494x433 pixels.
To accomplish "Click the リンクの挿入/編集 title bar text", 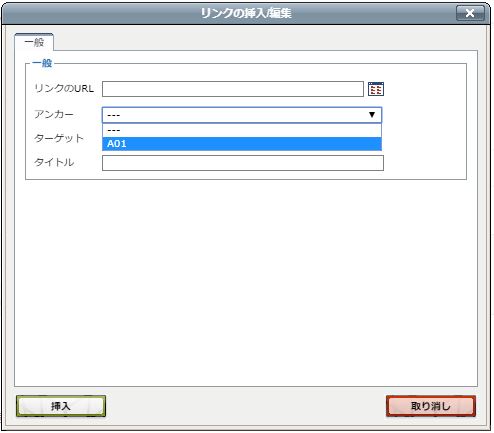I will (246, 13).
